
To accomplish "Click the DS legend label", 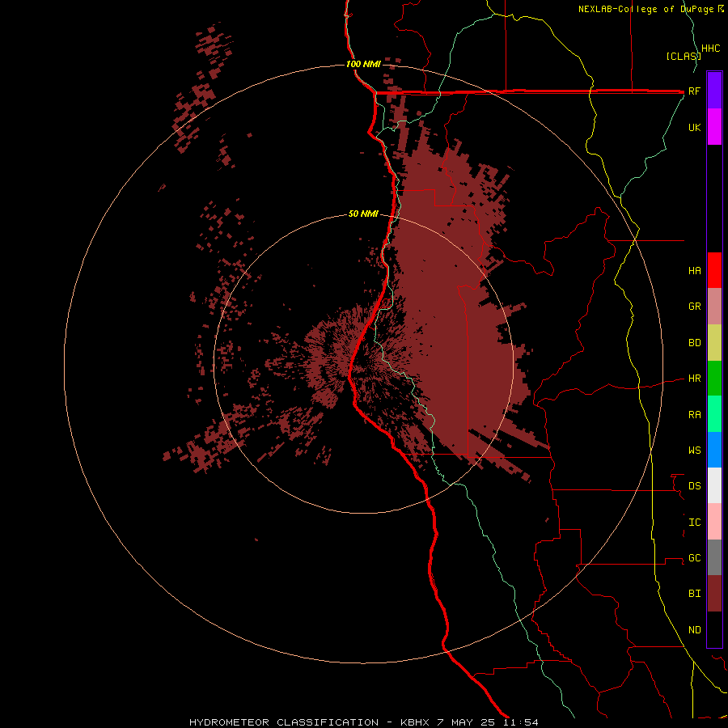I will point(695,486).
